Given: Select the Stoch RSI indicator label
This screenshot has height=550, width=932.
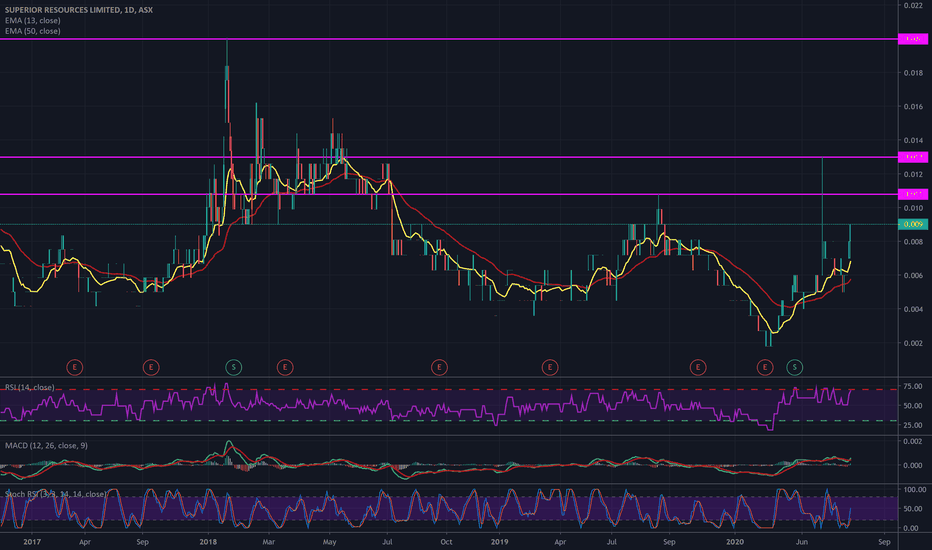Looking at the screenshot, I should 56,494.
